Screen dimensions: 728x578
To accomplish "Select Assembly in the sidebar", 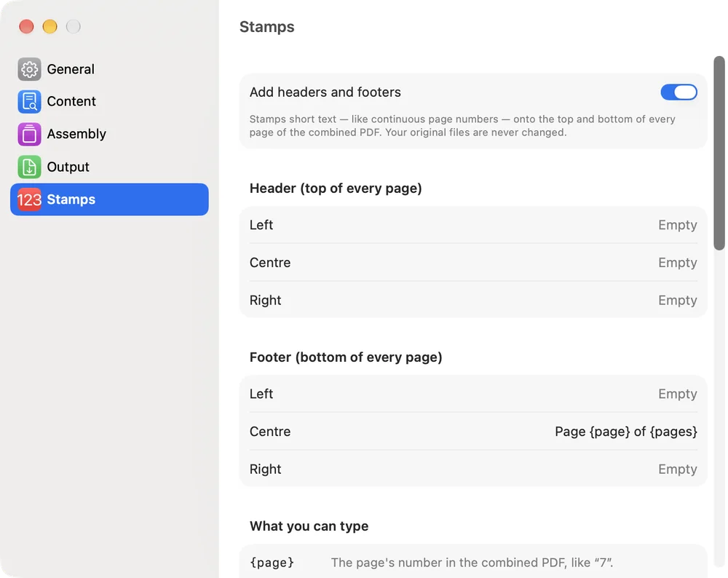I will (x=109, y=134).
